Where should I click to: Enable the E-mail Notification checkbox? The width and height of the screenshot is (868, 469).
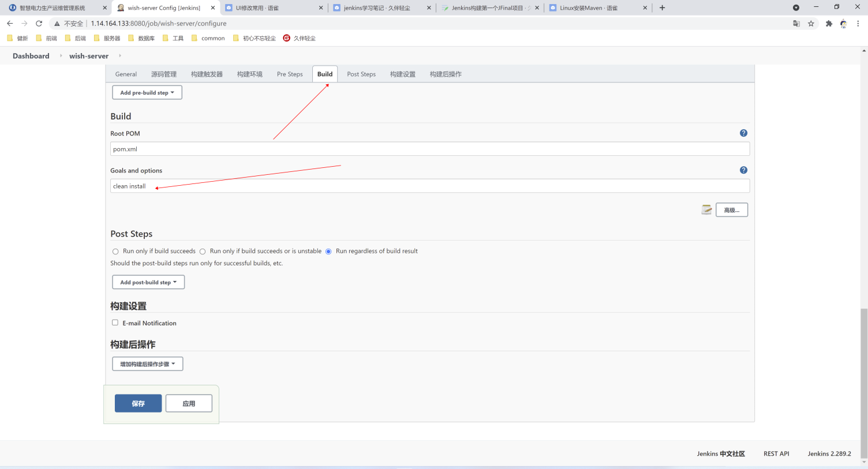[x=115, y=323]
